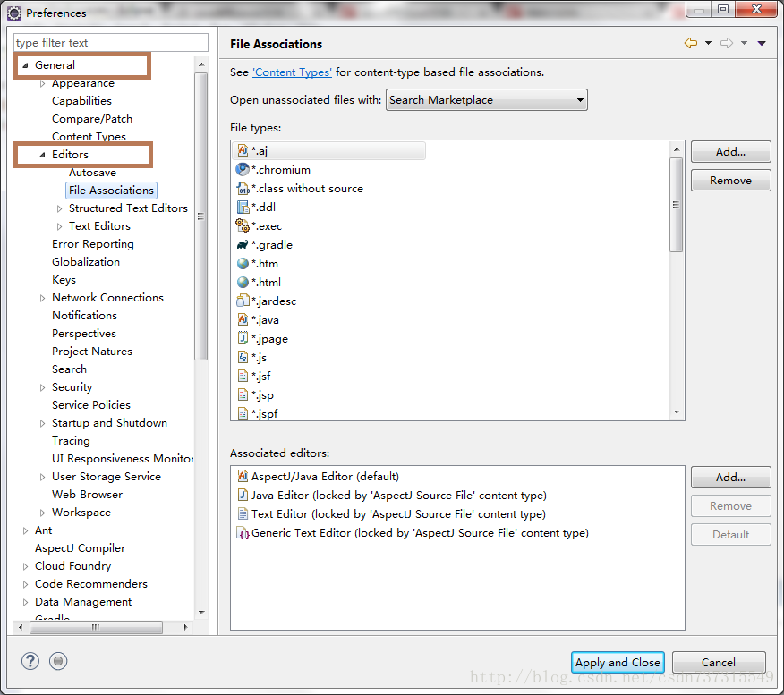Click the *.ddl file type icon

coord(243,207)
